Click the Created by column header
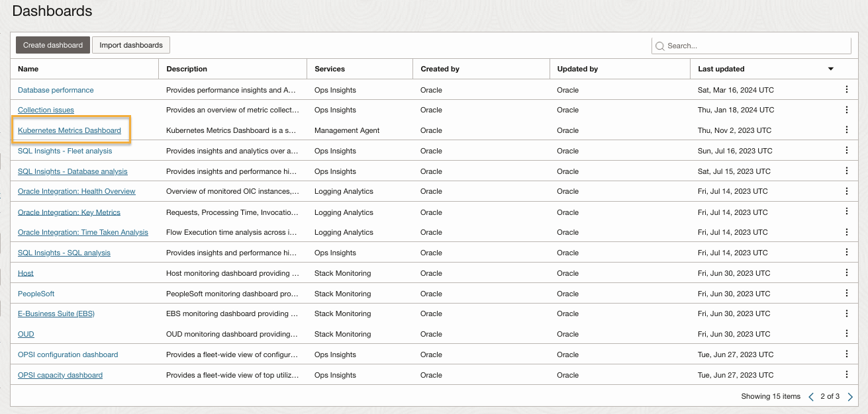Screen dimensions: 868x414 [x=440, y=69]
